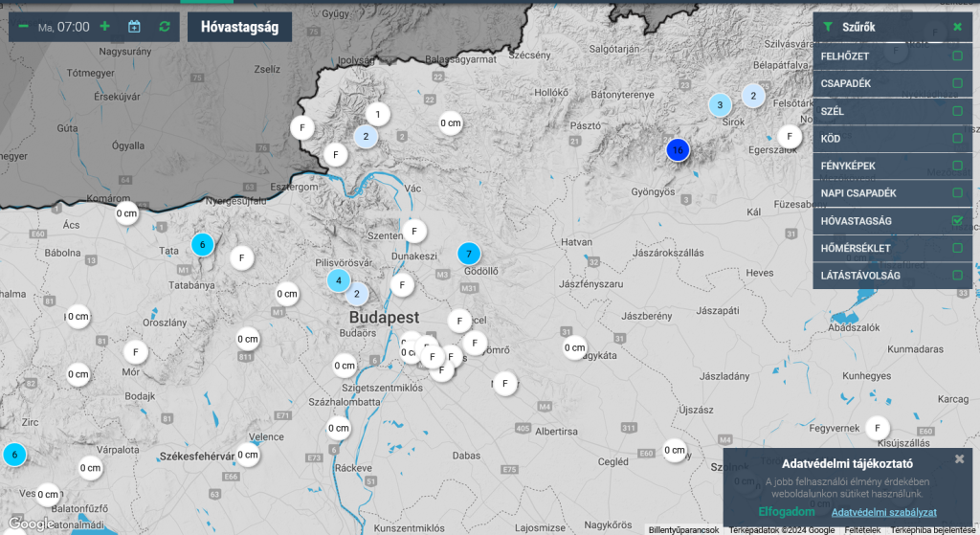
Task: Close the Szűrők filter panel
Action: [957, 27]
